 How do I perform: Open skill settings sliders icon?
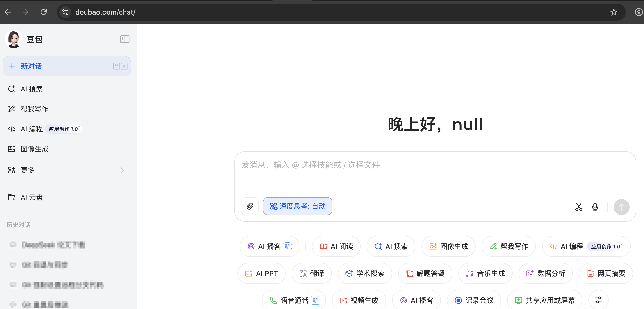(x=599, y=300)
